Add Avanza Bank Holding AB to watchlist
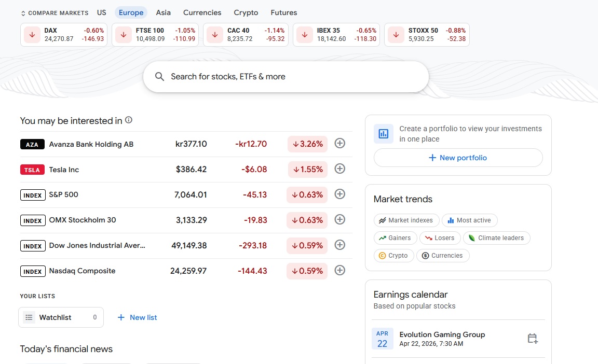 (339, 143)
